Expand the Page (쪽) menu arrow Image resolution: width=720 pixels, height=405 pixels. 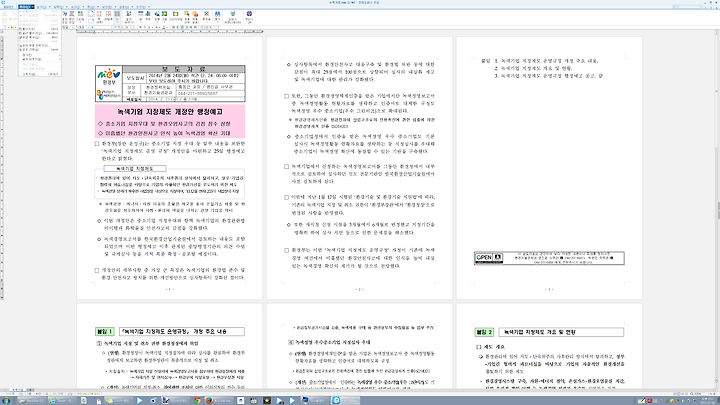pyautogui.click(x=98, y=7)
